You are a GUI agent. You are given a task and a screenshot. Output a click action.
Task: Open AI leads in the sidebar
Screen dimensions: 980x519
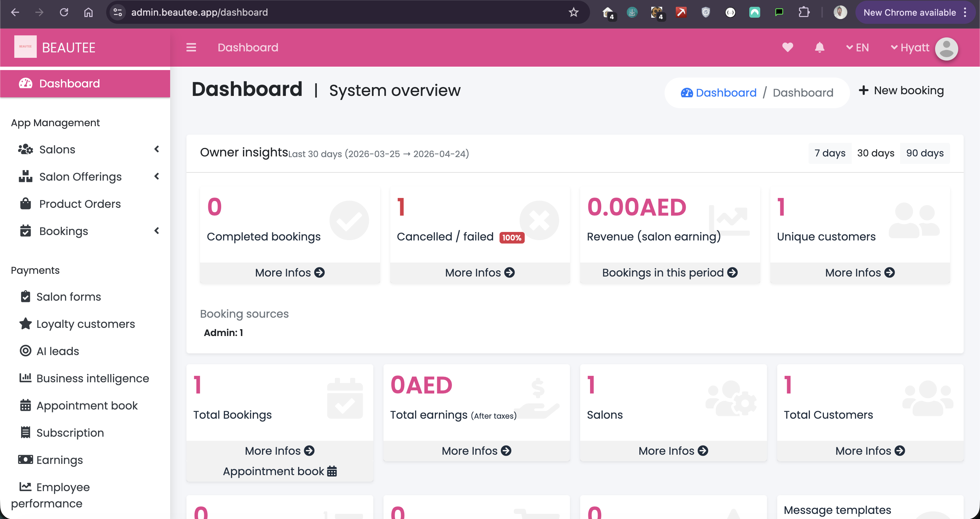click(x=58, y=351)
